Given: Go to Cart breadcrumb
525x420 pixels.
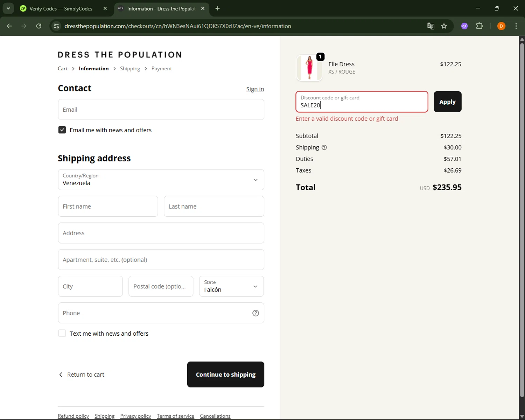Looking at the screenshot, I should [63, 69].
